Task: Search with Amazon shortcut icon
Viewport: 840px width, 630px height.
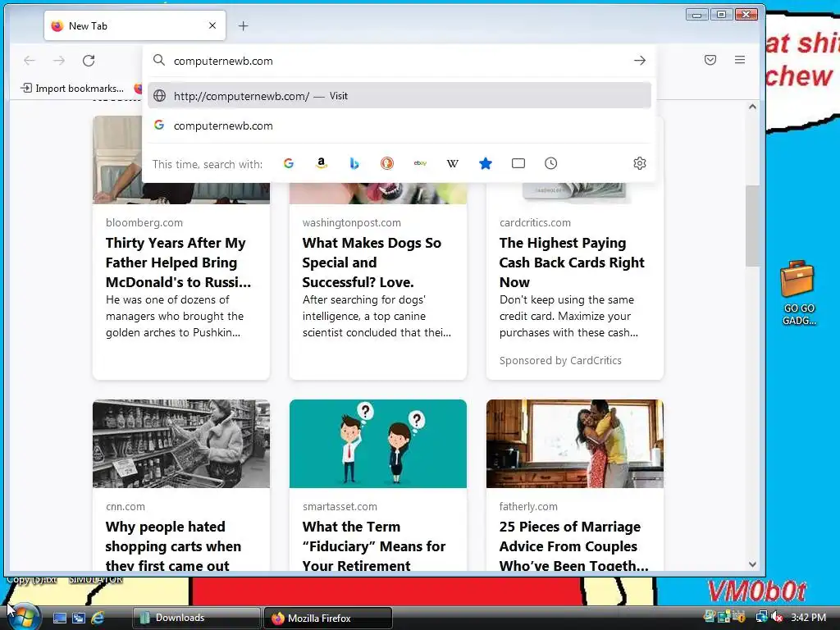Action: pyautogui.click(x=322, y=163)
